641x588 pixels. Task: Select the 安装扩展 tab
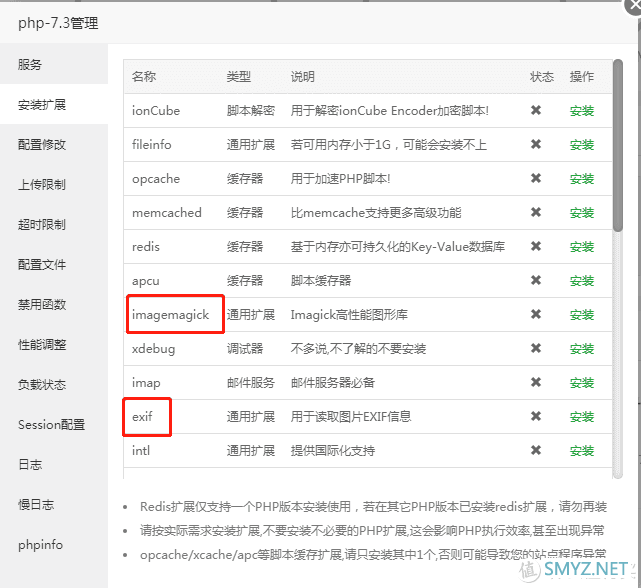pos(54,104)
